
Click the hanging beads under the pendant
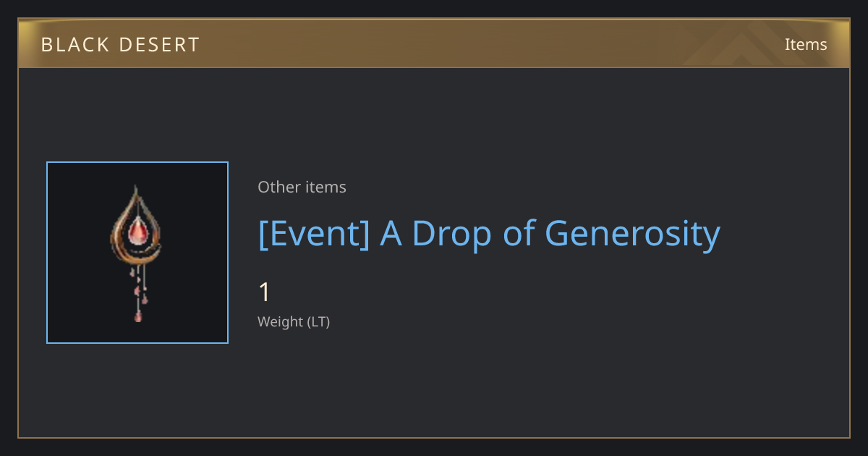(139, 294)
